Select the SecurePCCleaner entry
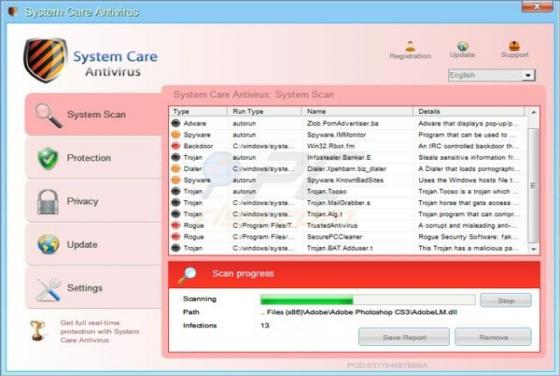 click(334, 237)
